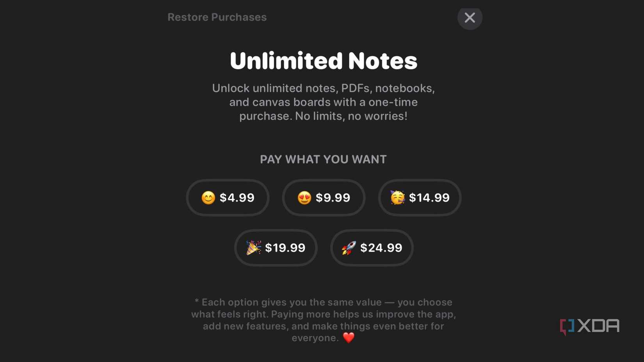
Task: Select the smiling face emoji icon
Action: click(x=208, y=197)
